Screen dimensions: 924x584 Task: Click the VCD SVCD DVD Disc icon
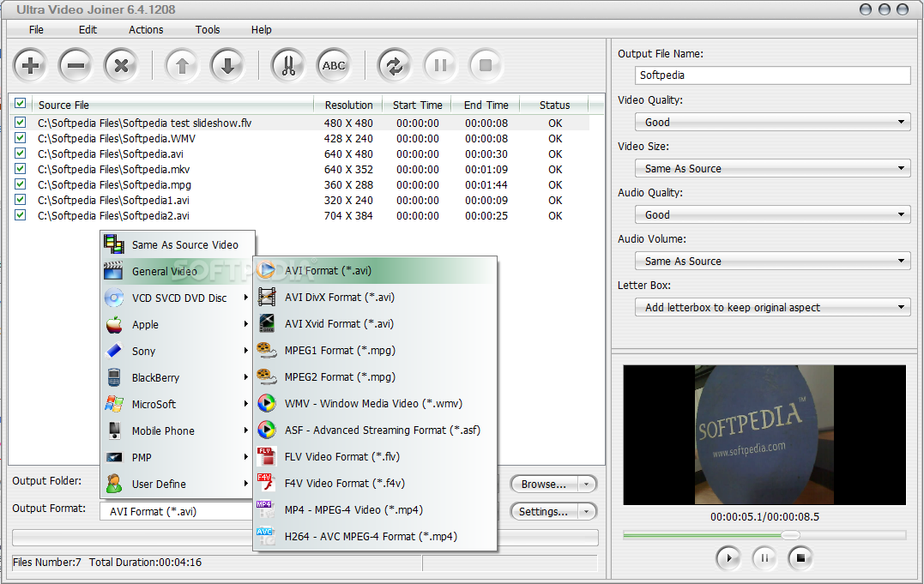[x=114, y=298]
